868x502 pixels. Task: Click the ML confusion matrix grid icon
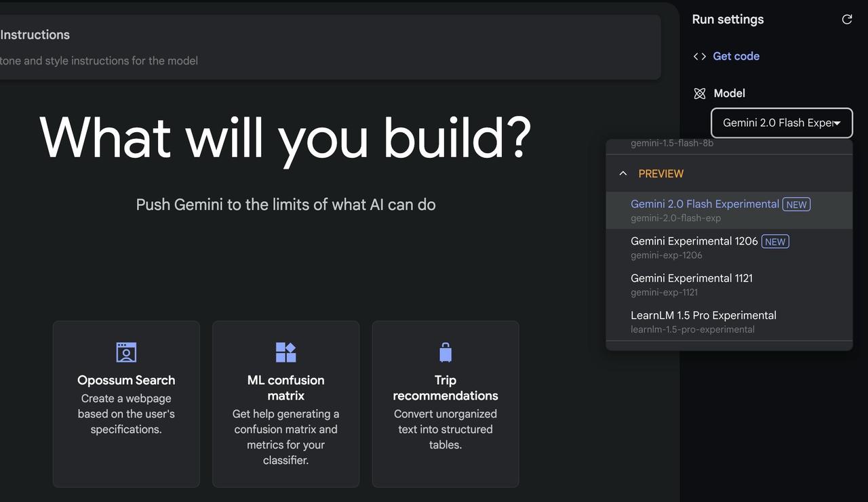[285, 352]
